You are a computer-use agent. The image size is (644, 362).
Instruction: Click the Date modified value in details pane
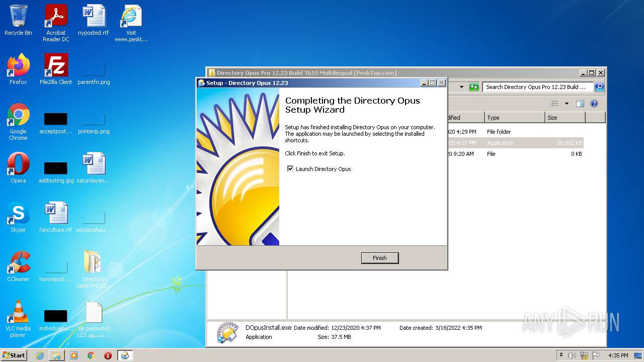356,328
